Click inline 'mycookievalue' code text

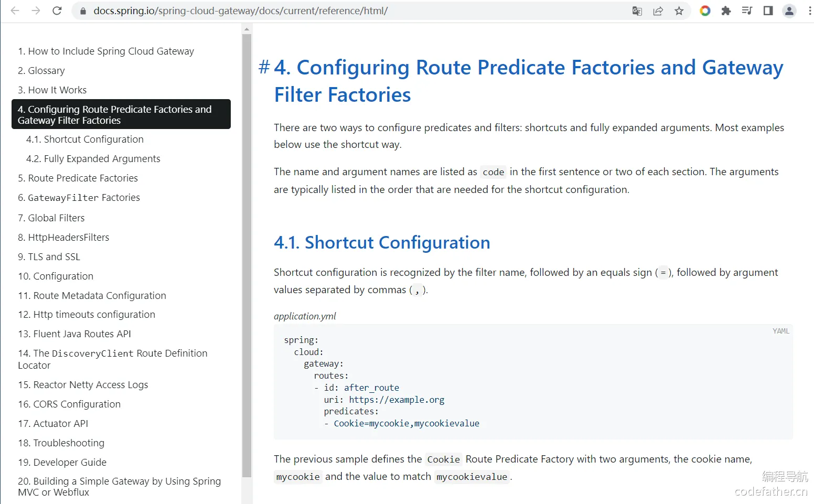click(472, 477)
